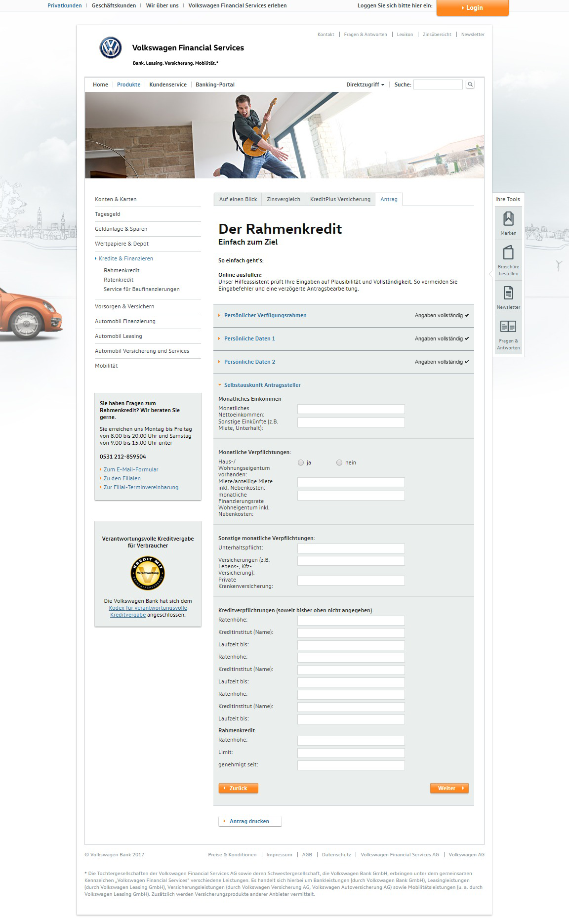The height and width of the screenshot is (924, 569).
Task: Select 'ja' for Wohnungseigentum vorhanden
Action: pos(301,463)
